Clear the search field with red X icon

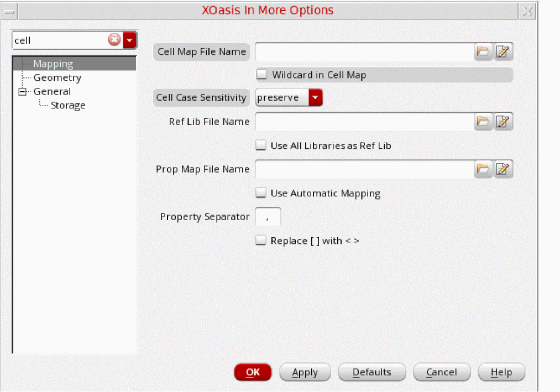pos(114,40)
